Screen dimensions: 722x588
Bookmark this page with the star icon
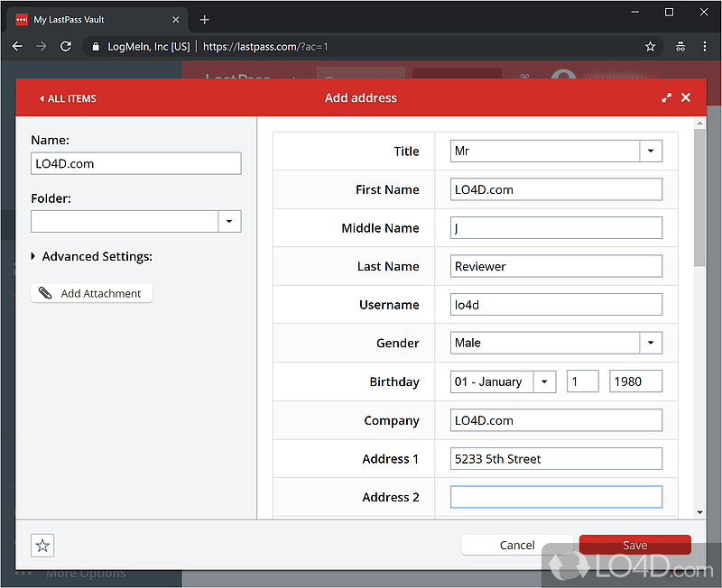coord(650,46)
